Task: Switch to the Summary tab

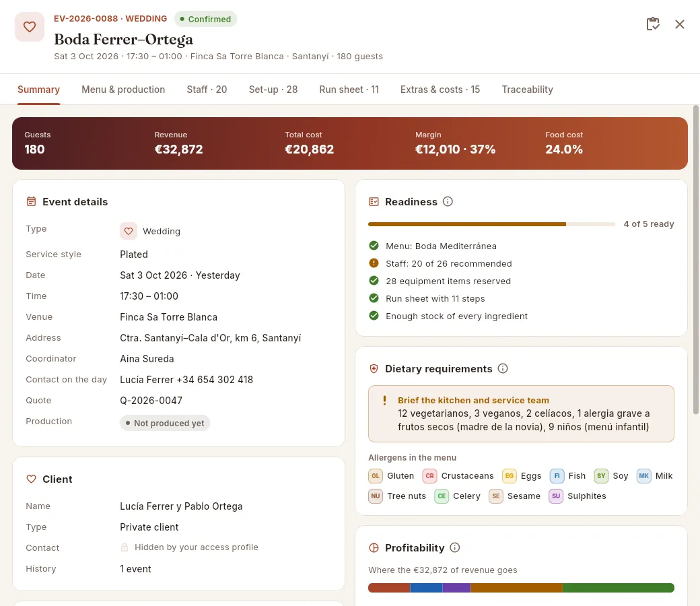Action: click(38, 90)
